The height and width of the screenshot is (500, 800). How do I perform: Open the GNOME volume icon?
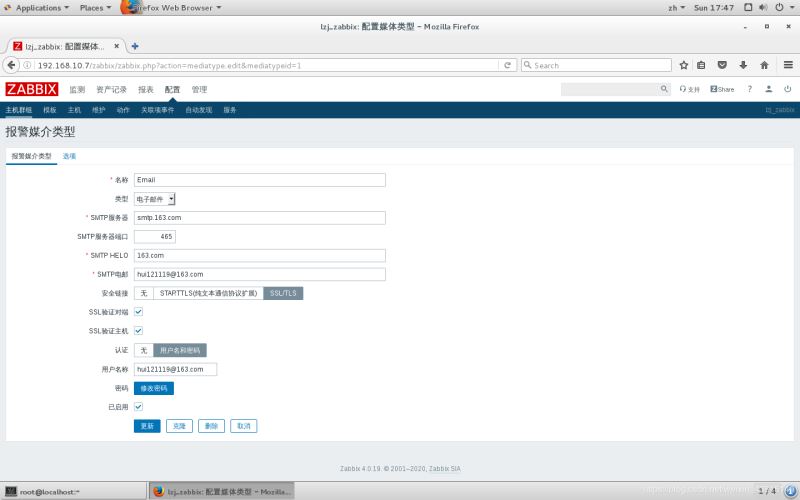(763, 7)
